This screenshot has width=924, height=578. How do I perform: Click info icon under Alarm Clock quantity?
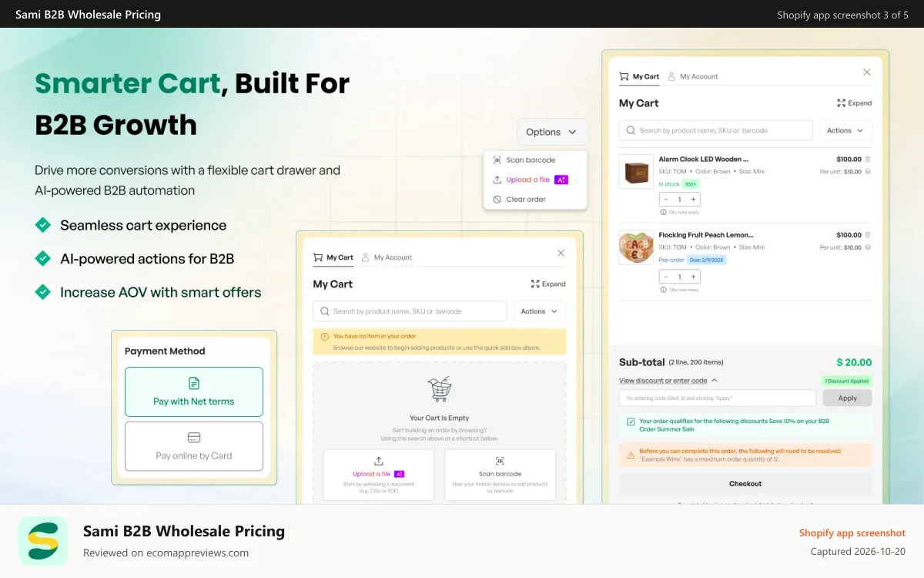(x=663, y=212)
